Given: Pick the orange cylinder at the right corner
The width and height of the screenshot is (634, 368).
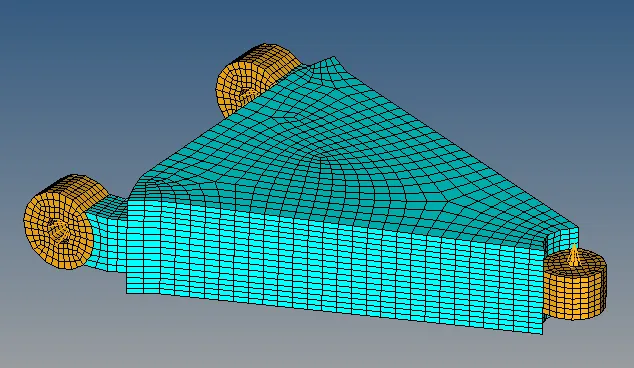Looking at the screenshot, I should pos(574,284).
